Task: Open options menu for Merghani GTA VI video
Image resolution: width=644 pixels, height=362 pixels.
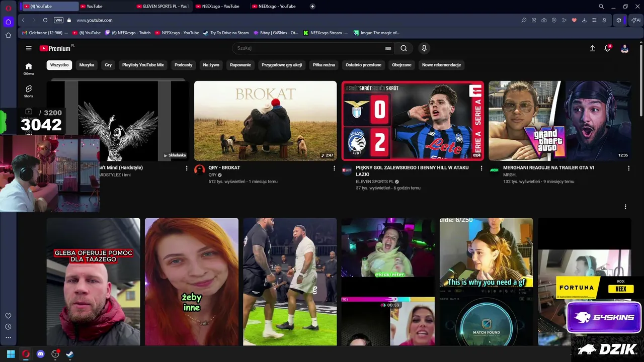Action: click(628, 168)
